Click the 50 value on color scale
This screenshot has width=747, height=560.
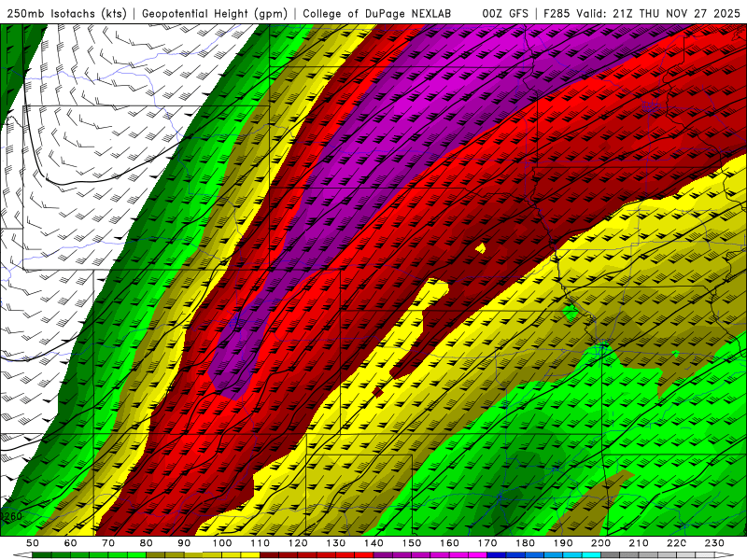click(x=33, y=543)
